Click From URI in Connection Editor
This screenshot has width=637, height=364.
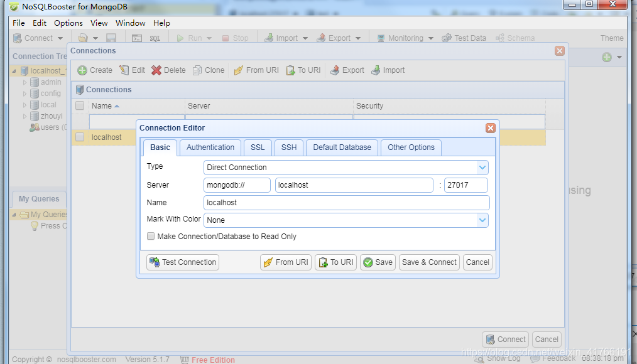(286, 262)
